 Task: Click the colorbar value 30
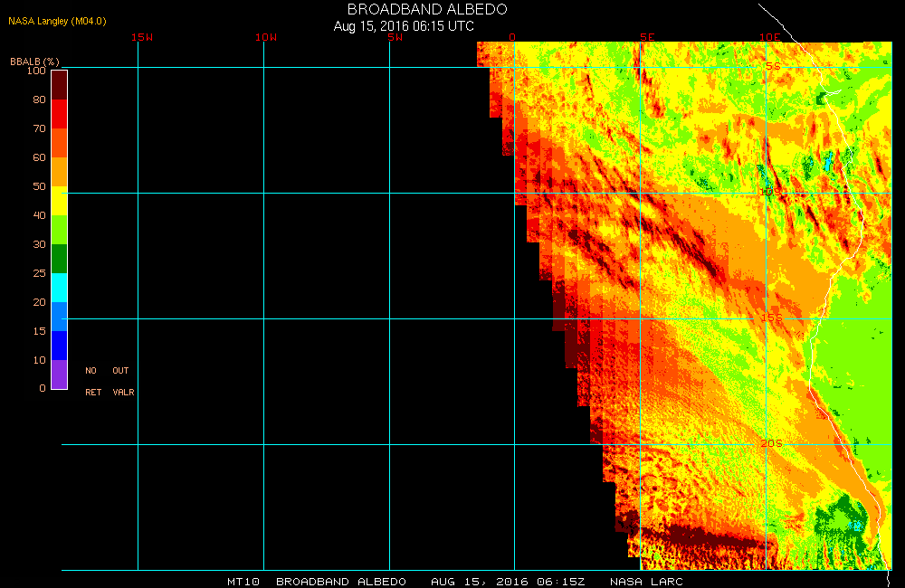click(39, 244)
